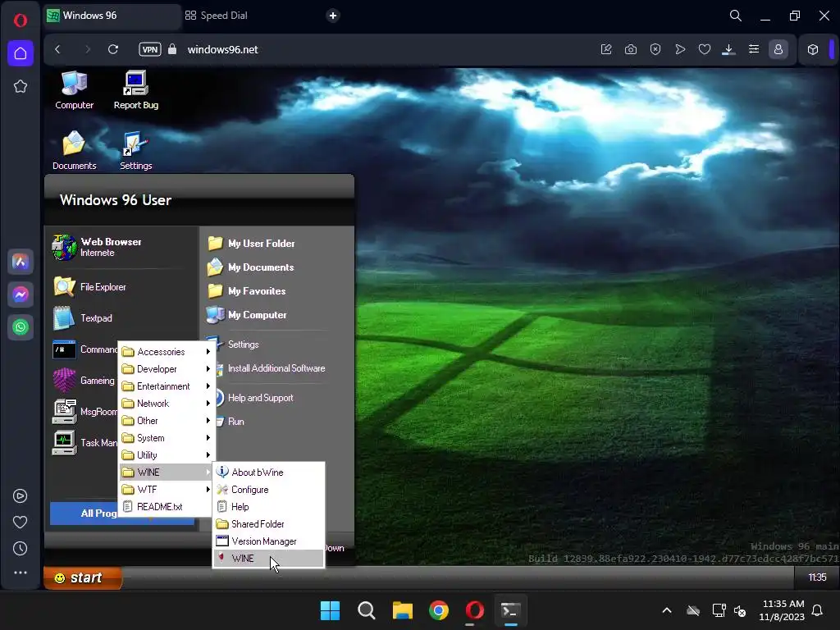Open a new browser tab

tap(333, 16)
